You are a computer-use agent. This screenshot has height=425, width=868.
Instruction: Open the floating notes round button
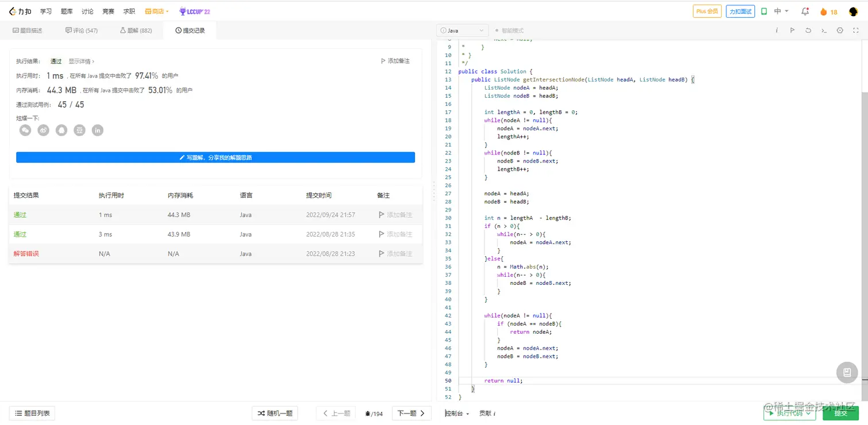tap(847, 373)
